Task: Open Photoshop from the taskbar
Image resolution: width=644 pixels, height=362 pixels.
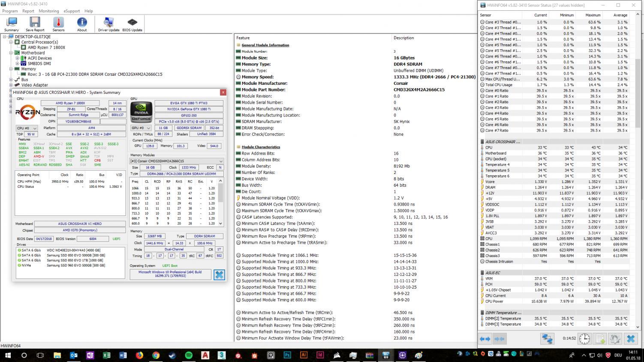Action: 287,355
